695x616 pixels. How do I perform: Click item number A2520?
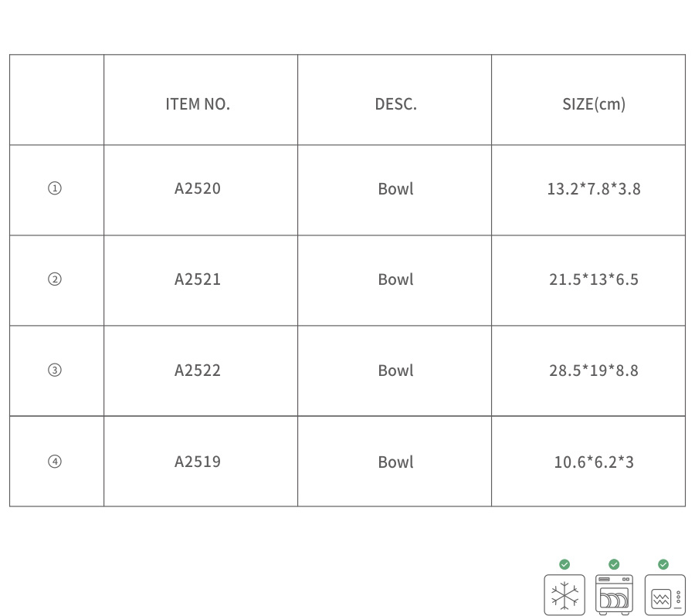(x=198, y=188)
